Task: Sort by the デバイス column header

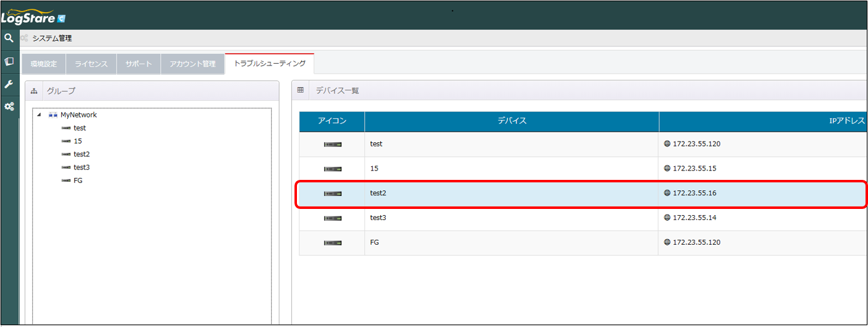Action: tap(511, 121)
